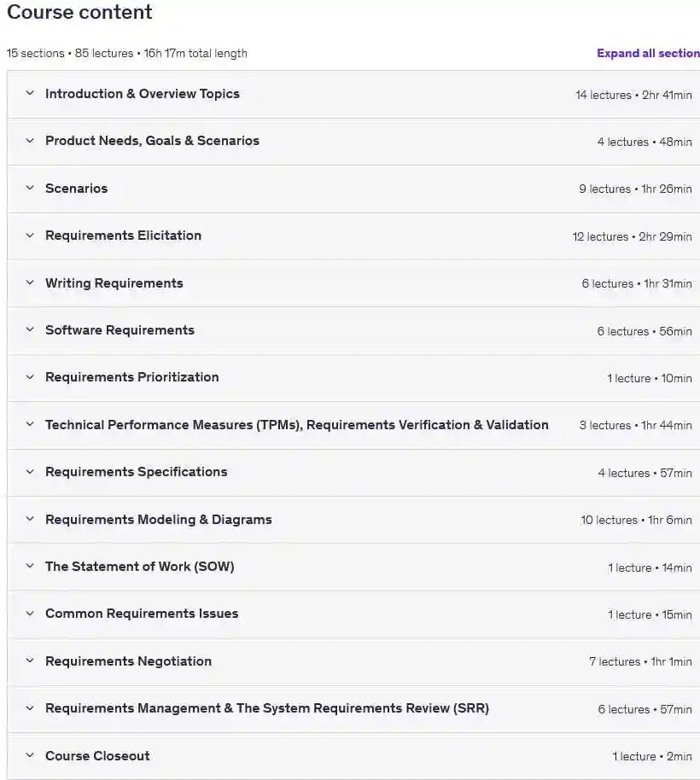Click chevron next to Common Requirements Issues
The image size is (700, 780).
(30, 614)
